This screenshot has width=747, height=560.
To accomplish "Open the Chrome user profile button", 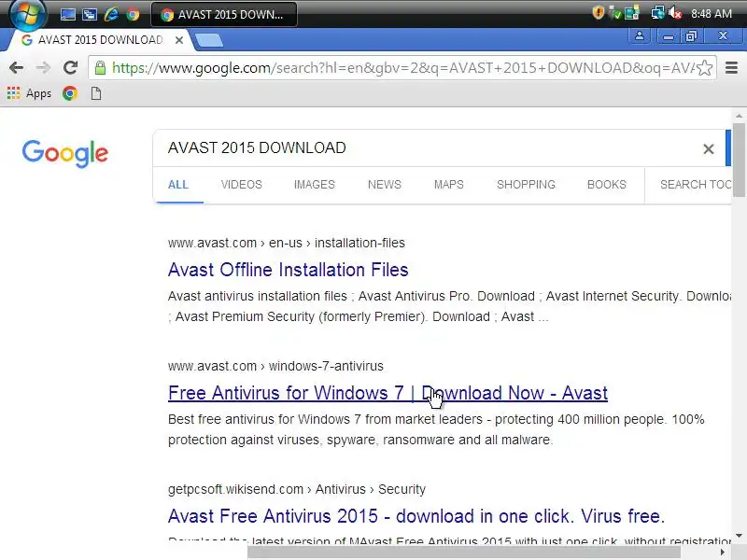I will tap(640, 35).
